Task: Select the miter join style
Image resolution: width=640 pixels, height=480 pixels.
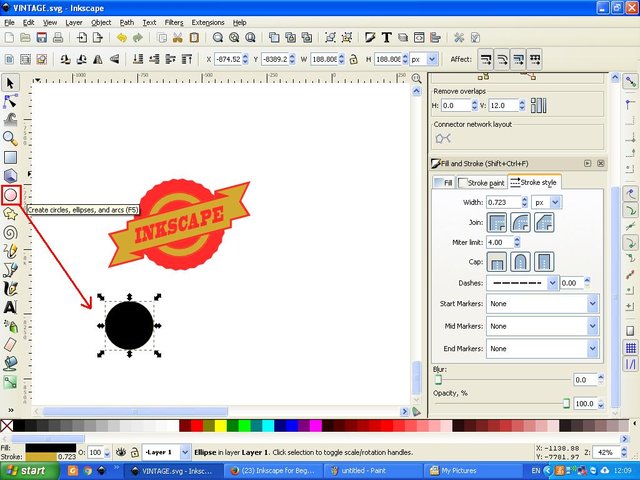Action: 497,222
